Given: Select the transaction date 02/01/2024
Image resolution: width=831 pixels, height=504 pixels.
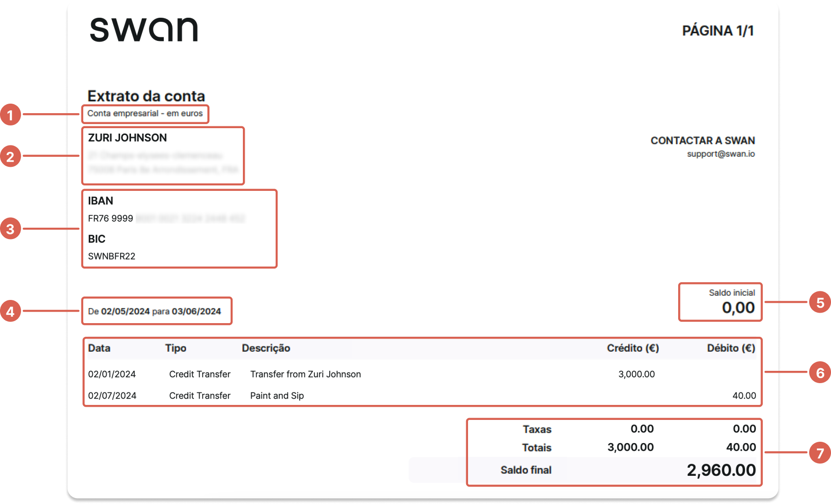Looking at the screenshot, I should pos(112,374).
